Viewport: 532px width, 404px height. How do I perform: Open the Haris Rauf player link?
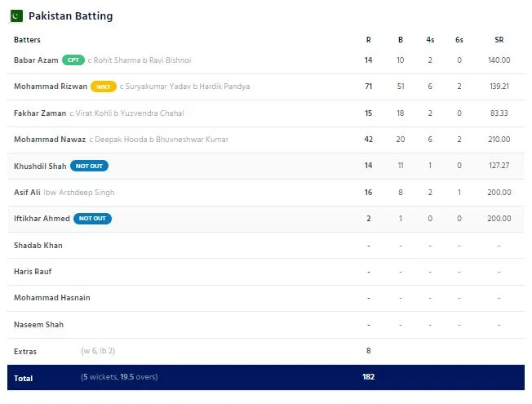33,272
